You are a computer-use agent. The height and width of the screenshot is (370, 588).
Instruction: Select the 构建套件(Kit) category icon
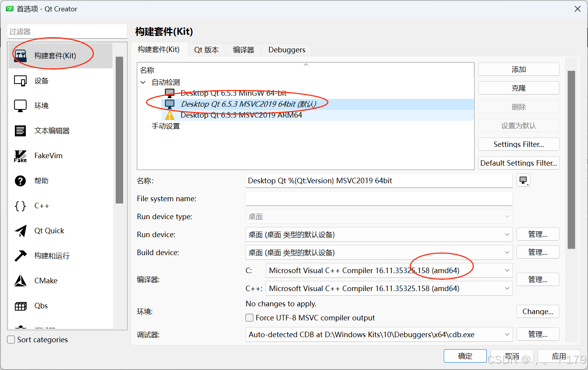pos(20,55)
